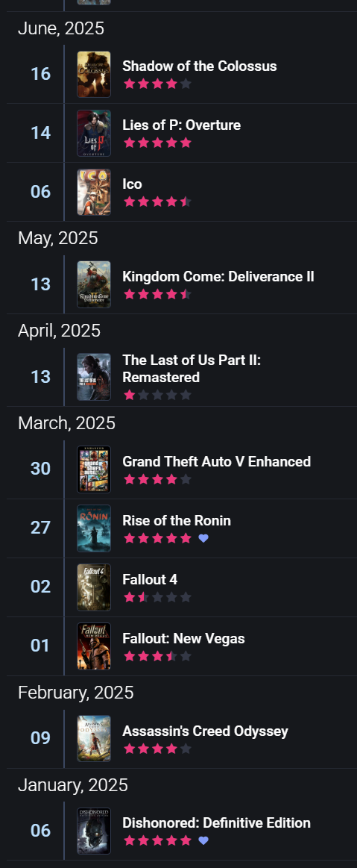The image size is (357, 868).
Task: Click the Grand Theft Auto V Enhanced cover
Action: (93, 469)
